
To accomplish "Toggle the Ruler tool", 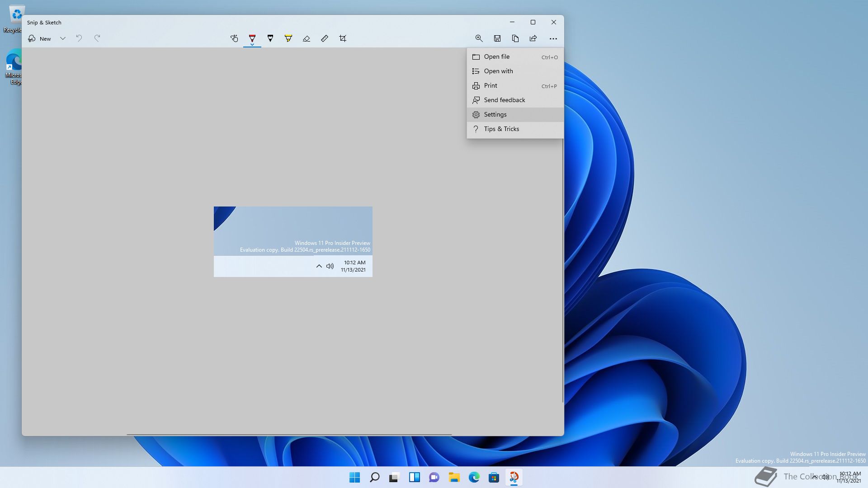I will tap(325, 38).
